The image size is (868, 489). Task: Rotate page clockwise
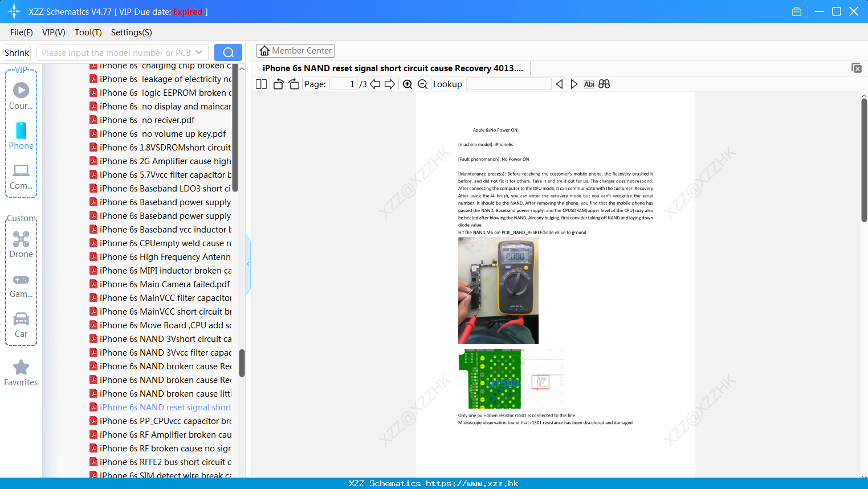click(294, 84)
